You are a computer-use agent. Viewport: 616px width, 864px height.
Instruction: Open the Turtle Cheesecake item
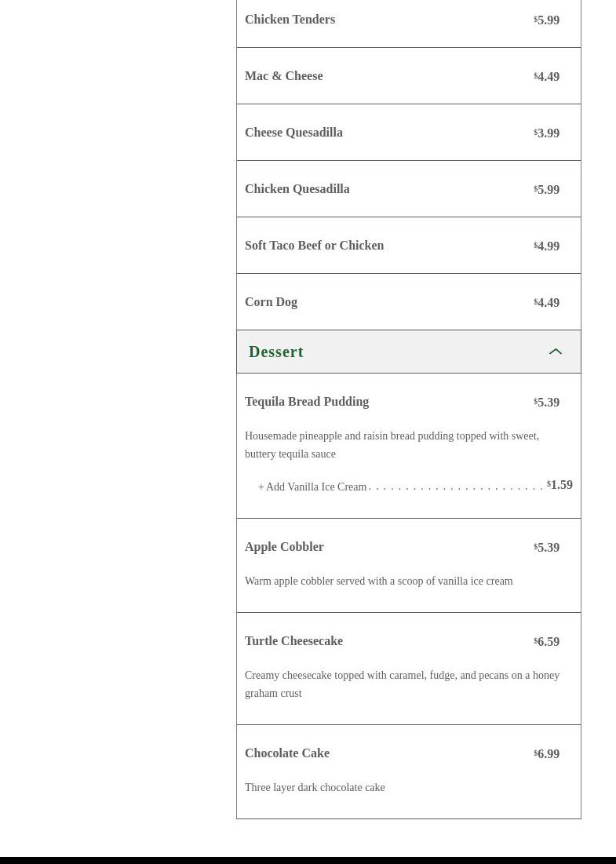[x=293, y=641]
